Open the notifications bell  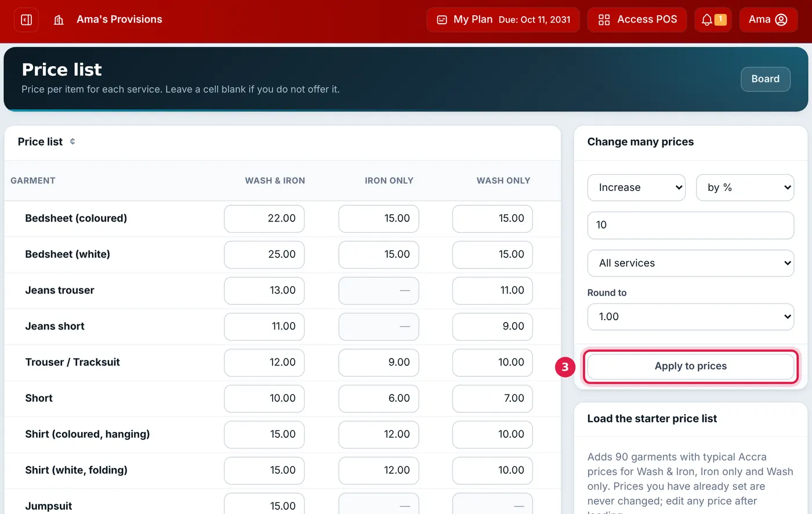point(713,20)
